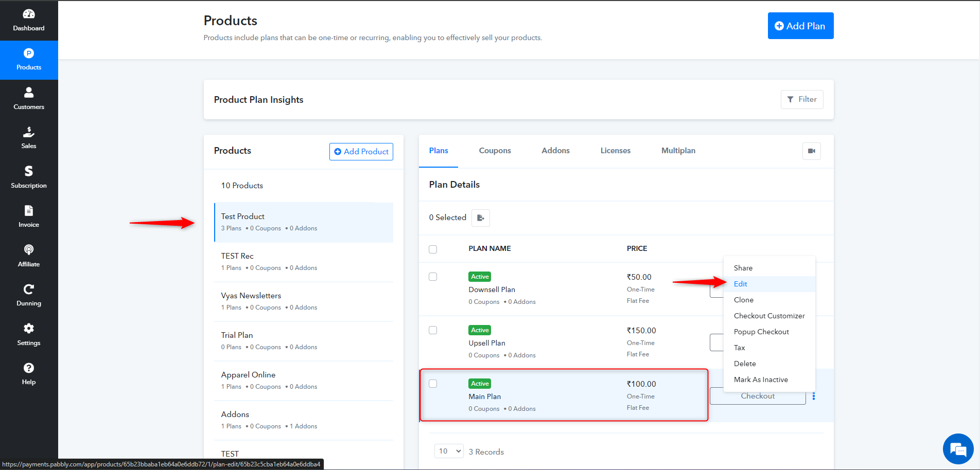This screenshot has height=470, width=980.
Task: Open the Subscription sidebar section
Action: point(29,177)
